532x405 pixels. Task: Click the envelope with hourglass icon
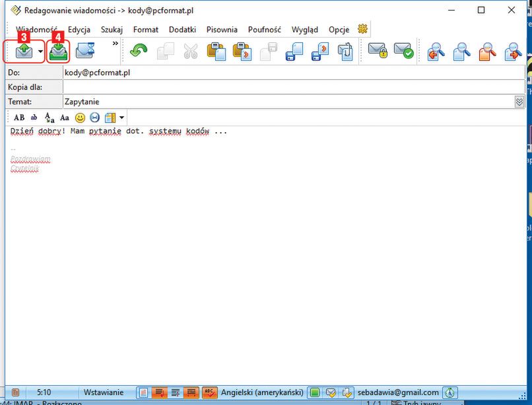pos(85,52)
